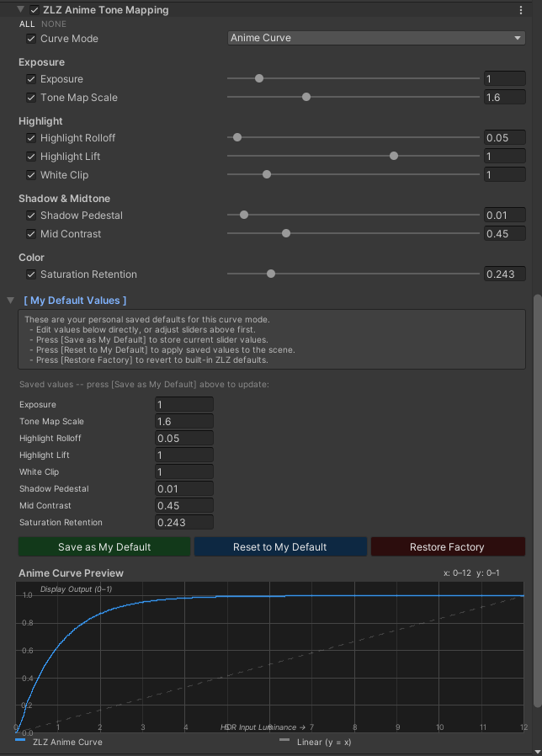Click the Mid Contrast slider handle
The image size is (542, 756).
286,233
